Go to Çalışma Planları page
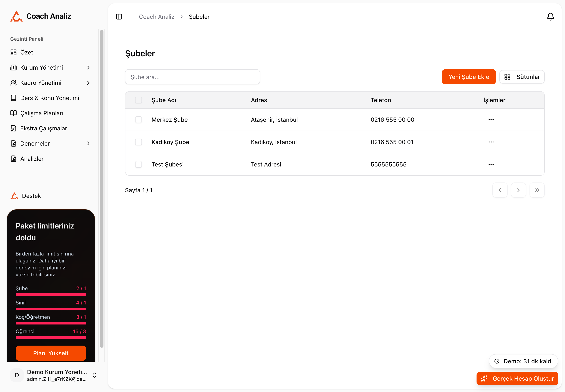565x392 pixels. point(42,113)
